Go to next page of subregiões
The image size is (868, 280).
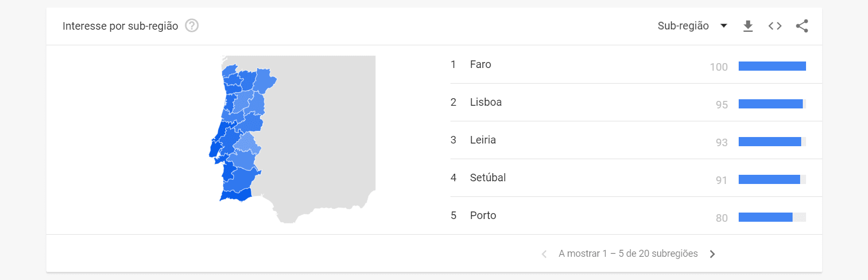pos(712,254)
